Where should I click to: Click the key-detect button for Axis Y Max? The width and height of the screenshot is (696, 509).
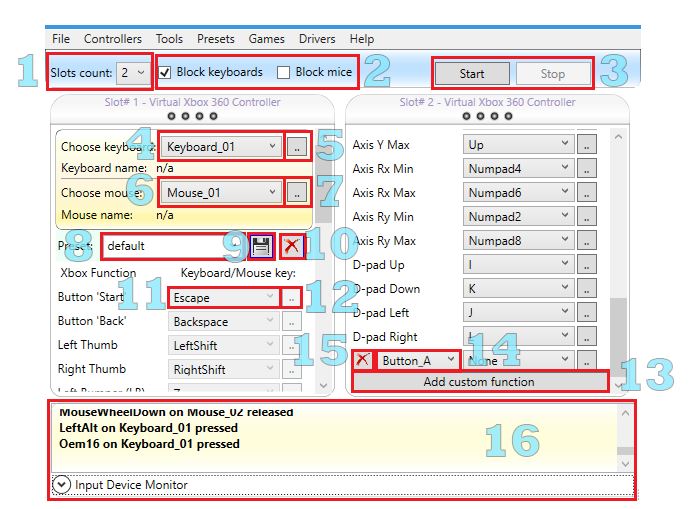pyautogui.click(x=587, y=145)
